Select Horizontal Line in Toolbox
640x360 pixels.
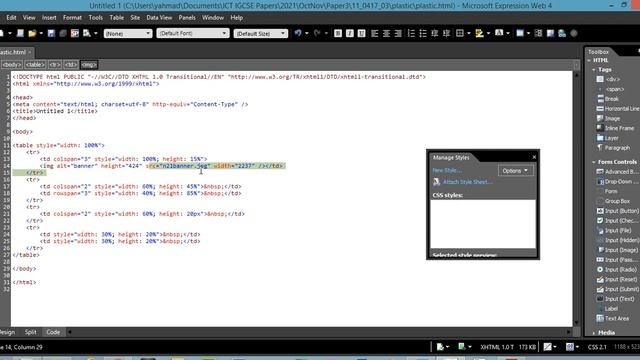click(x=618, y=109)
